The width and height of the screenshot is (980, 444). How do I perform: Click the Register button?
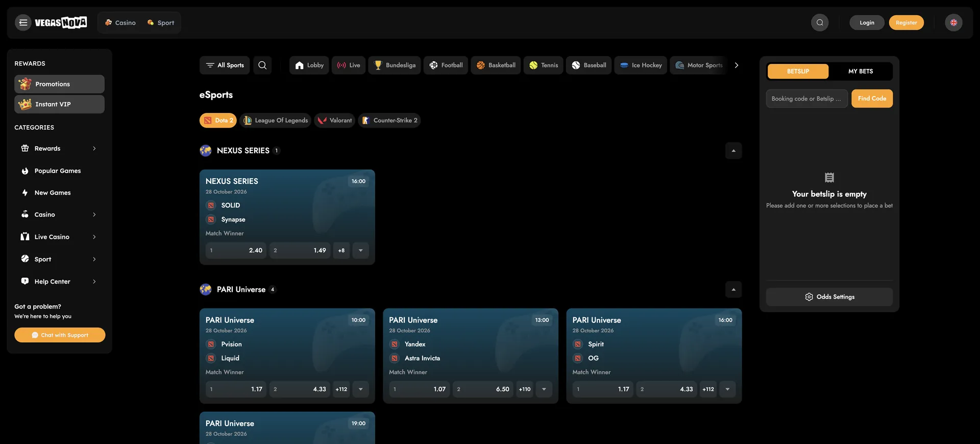pos(906,22)
